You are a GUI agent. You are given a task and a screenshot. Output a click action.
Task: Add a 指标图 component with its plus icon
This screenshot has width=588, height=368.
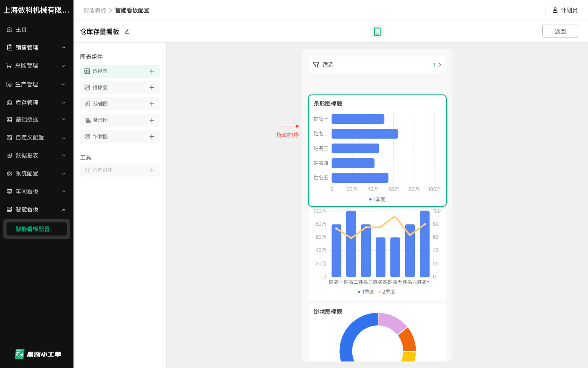(151, 88)
